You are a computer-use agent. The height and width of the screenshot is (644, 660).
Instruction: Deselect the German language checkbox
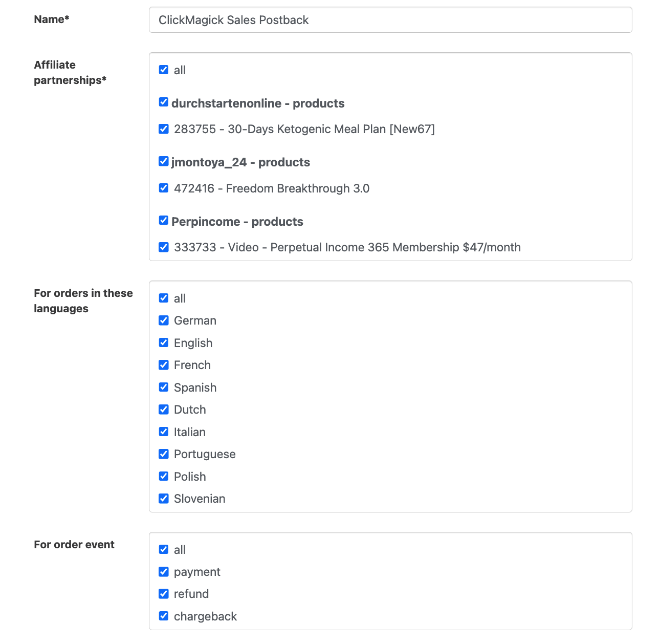pos(164,320)
